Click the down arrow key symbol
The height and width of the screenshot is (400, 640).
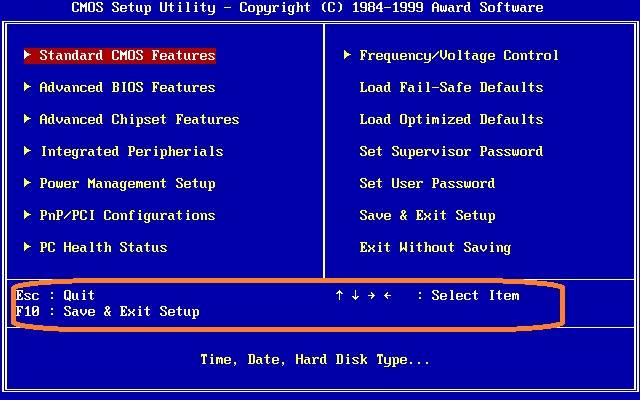pos(355,295)
